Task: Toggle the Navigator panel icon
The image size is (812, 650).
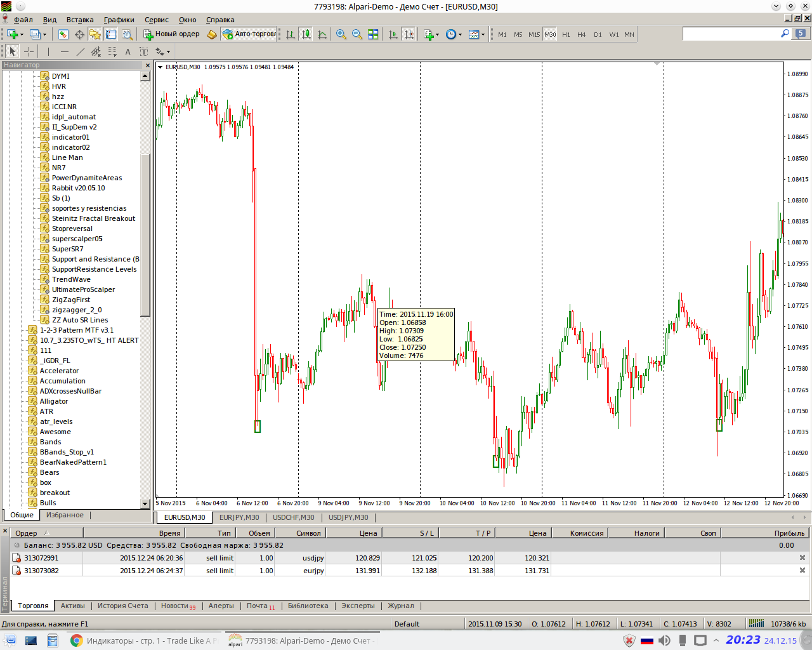Action: (95, 34)
